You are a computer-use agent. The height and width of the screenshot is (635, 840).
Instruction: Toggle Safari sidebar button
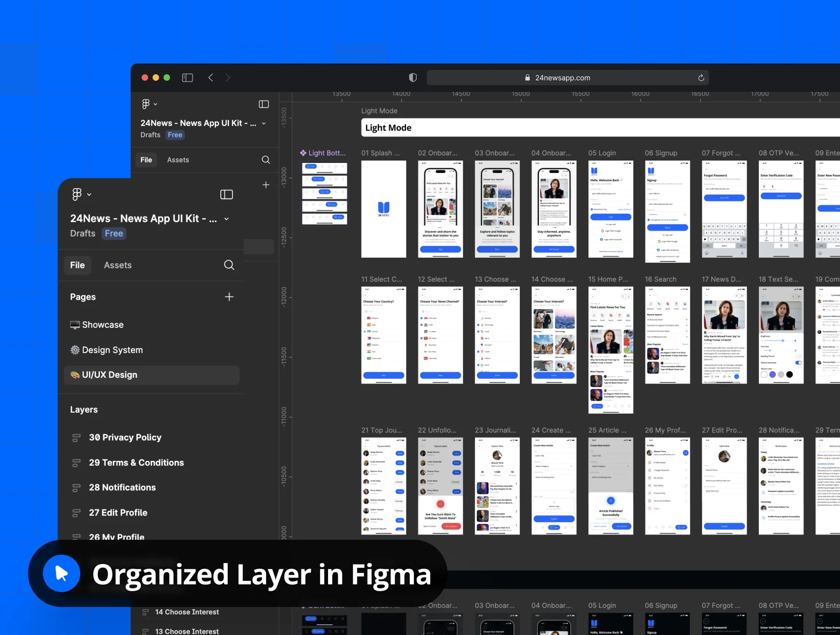[x=188, y=78]
